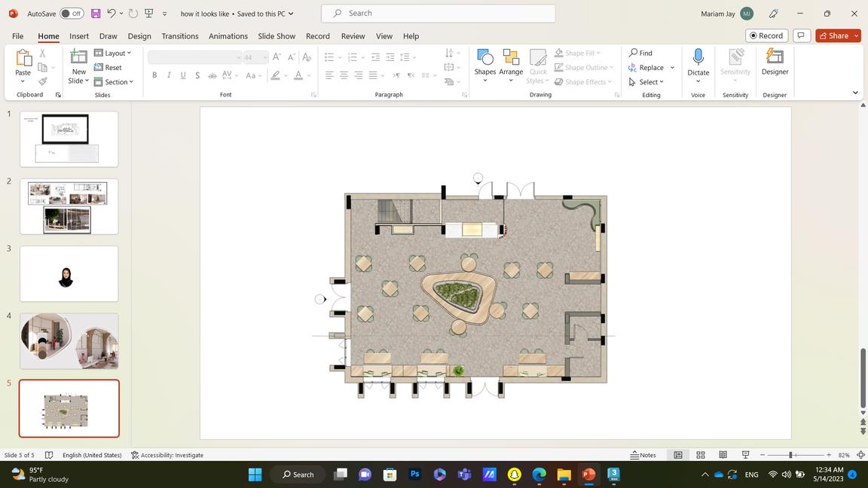
Task: Click the Windows Start button
Action: 255,474
